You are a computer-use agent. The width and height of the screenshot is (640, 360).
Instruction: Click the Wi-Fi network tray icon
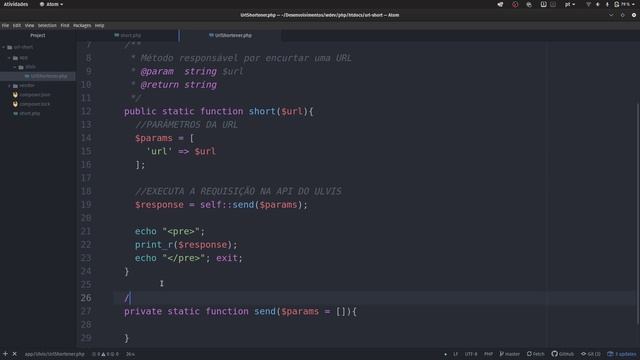[588, 4]
